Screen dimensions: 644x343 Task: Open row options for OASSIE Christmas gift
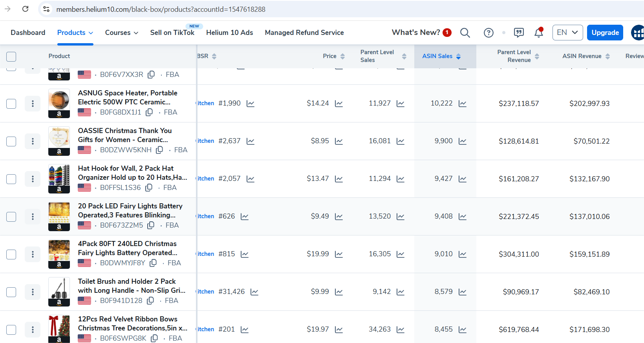(33, 141)
